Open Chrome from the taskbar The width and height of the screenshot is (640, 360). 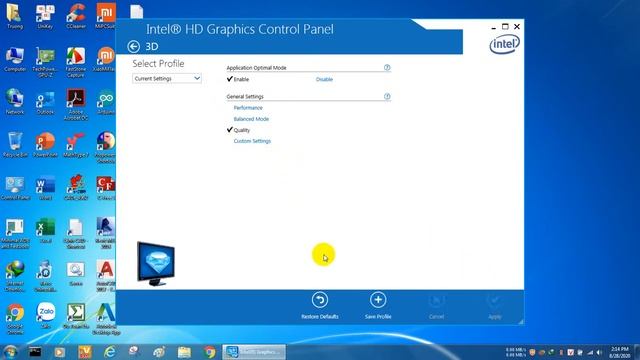[x=209, y=351]
